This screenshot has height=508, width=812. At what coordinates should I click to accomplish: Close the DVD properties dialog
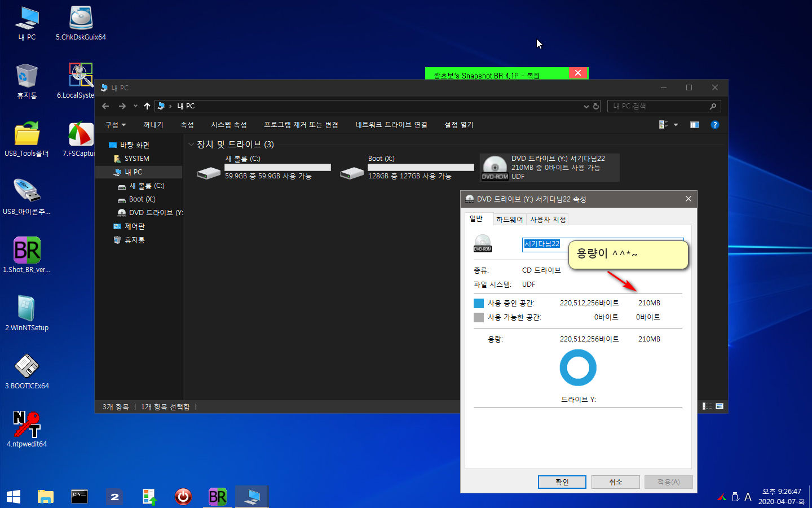pos(688,199)
